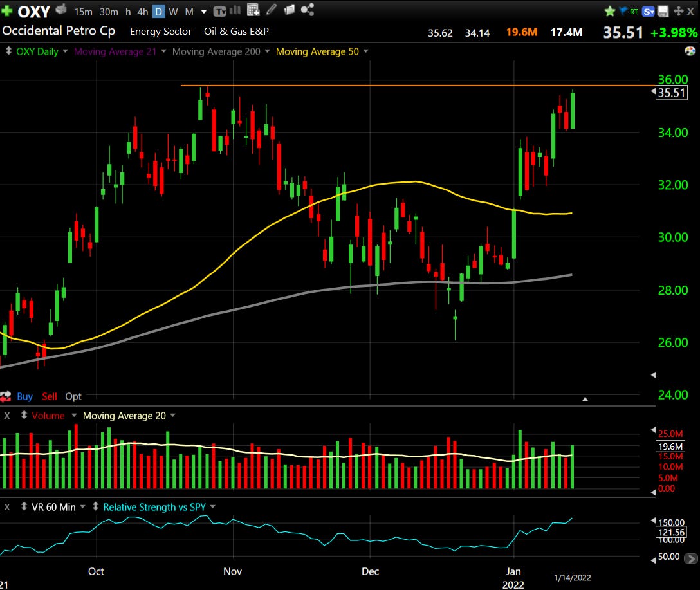The width and height of the screenshot is (700, 590).
Task: Click the floppy disk save icon
Action: point(663,11)
